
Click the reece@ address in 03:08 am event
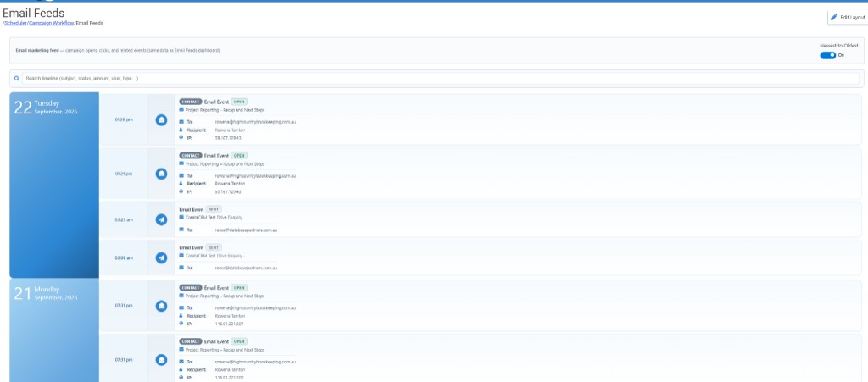point(246,269)
